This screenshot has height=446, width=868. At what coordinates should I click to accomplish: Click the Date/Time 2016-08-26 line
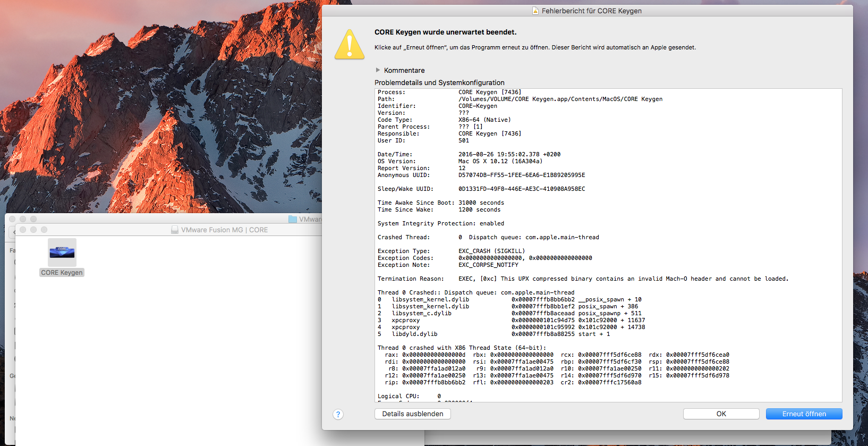click(x=469, y=154)
